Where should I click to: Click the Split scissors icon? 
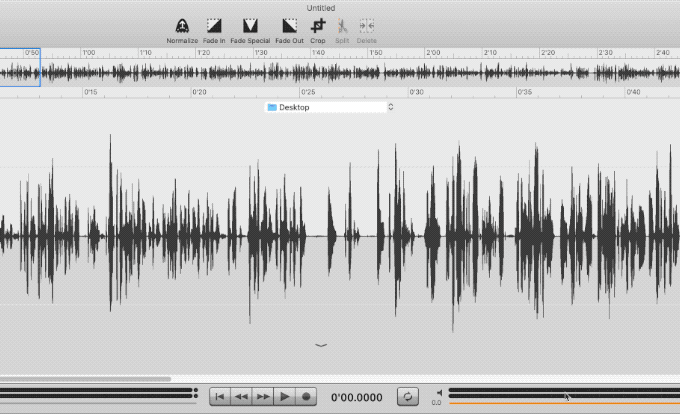[342, 31]
